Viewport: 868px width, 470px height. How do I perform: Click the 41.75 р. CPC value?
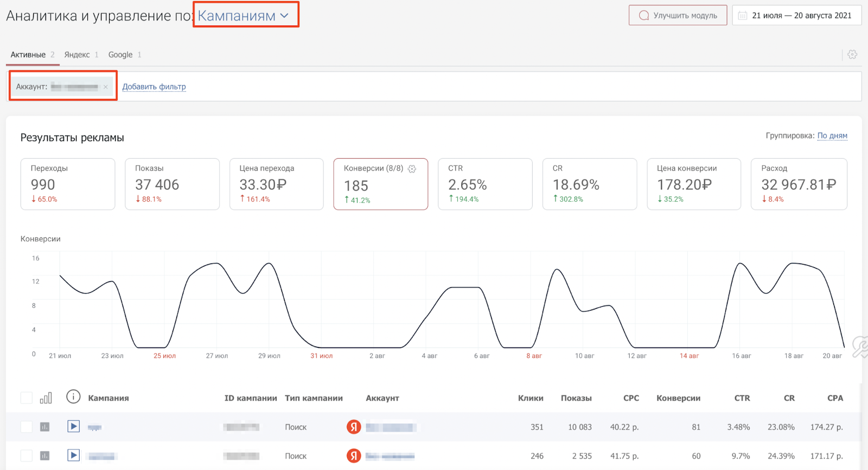tap(624, 456)
